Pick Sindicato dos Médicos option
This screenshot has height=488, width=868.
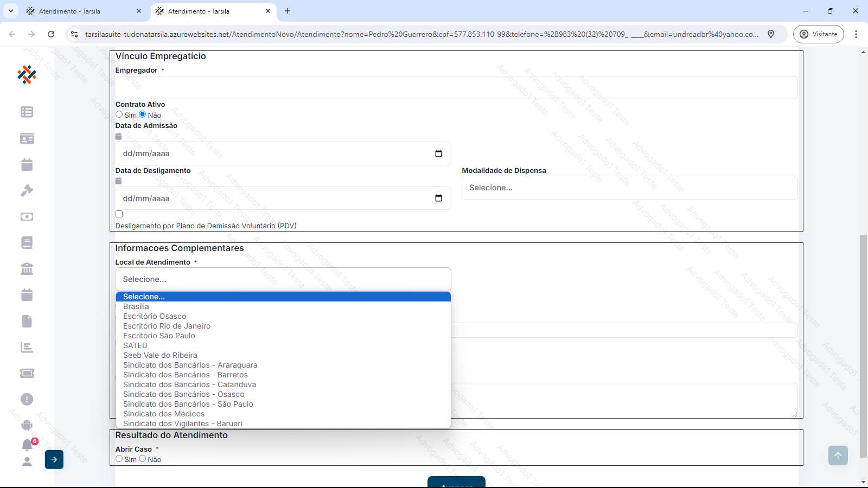[164, 414]
